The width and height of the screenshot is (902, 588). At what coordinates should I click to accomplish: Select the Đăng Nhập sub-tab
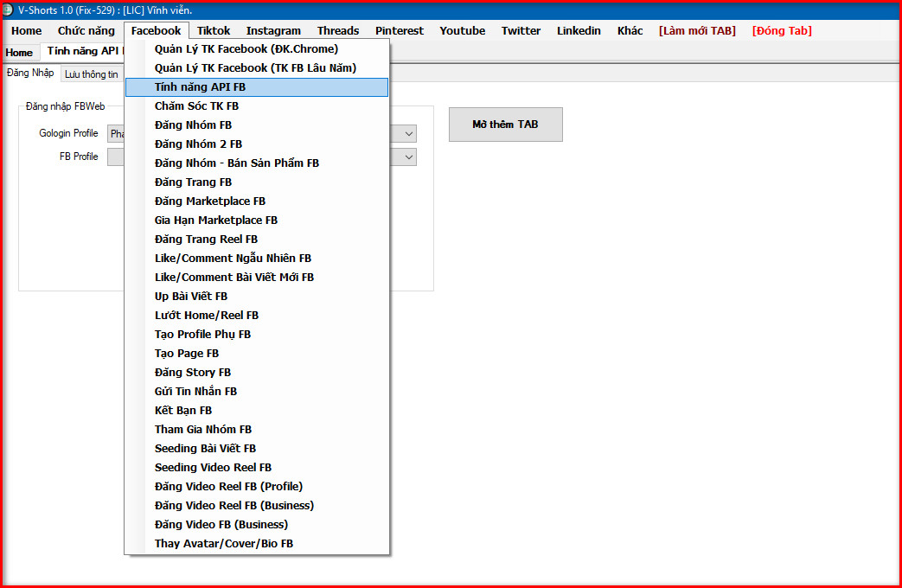pyautogui.click(x=30, y=73)
